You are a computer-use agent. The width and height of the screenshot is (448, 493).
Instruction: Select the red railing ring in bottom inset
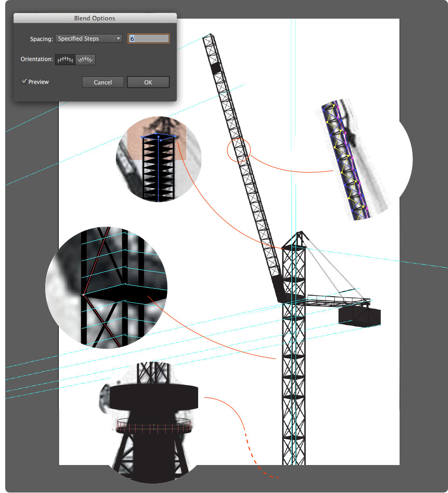[x=153, y=426]
